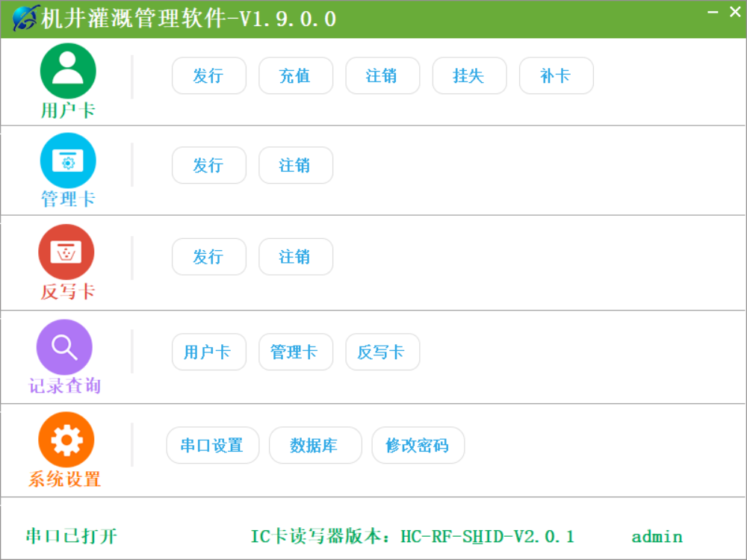This screenshot has height=560, width=747.
Task: Open the 数据库 database settings
Action: tap(315, 445)
